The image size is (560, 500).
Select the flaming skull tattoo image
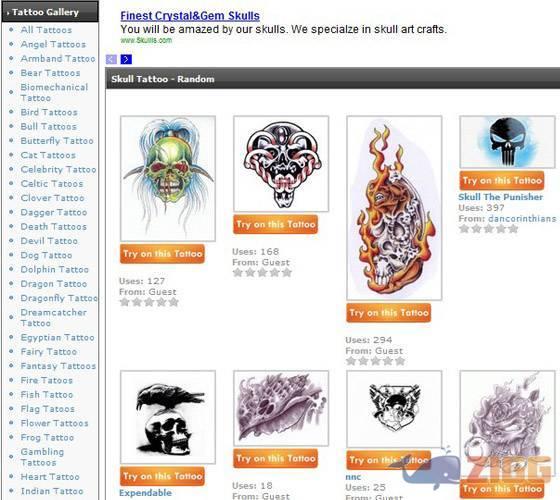[x=394, y=208]
